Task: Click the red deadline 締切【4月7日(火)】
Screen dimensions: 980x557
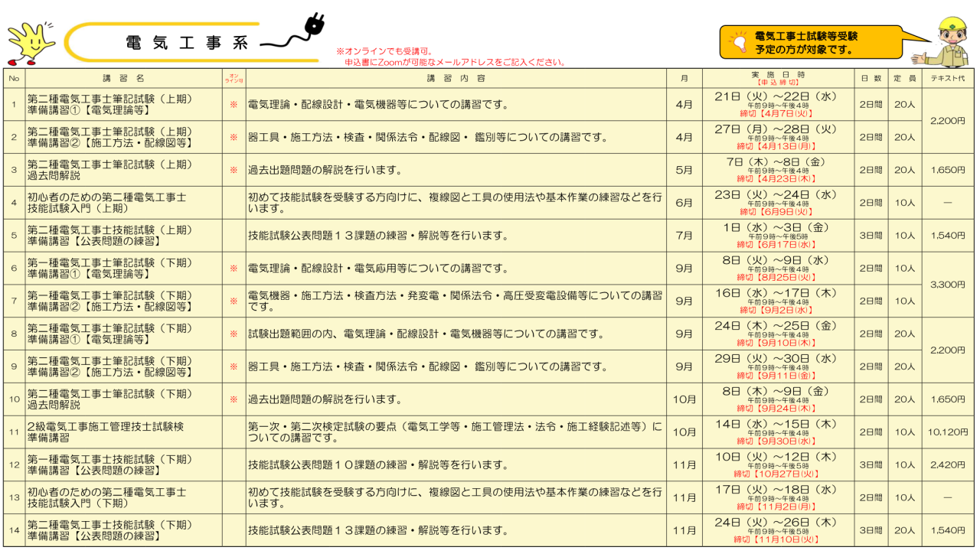Action: pyautogui.click(x=777, y=113)
